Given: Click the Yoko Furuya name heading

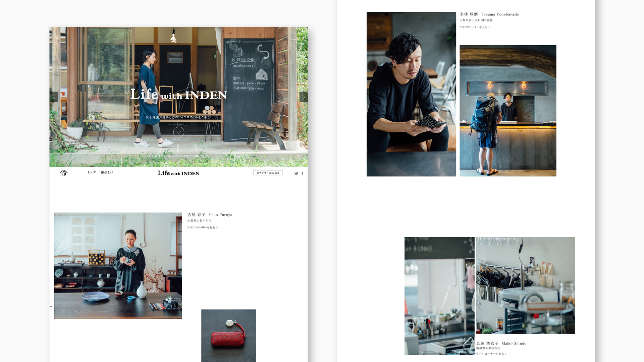Looking at the screenshot, I should tap(210, 215).
